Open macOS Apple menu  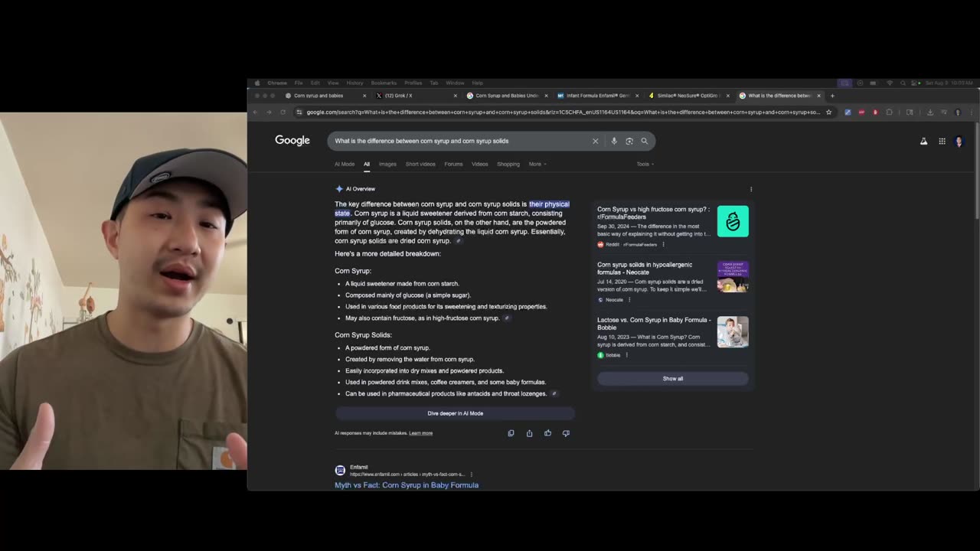click(257, 83)
